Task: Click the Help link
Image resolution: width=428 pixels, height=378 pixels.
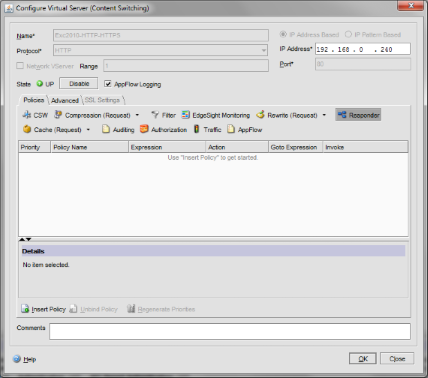Action: click(30, 359)
